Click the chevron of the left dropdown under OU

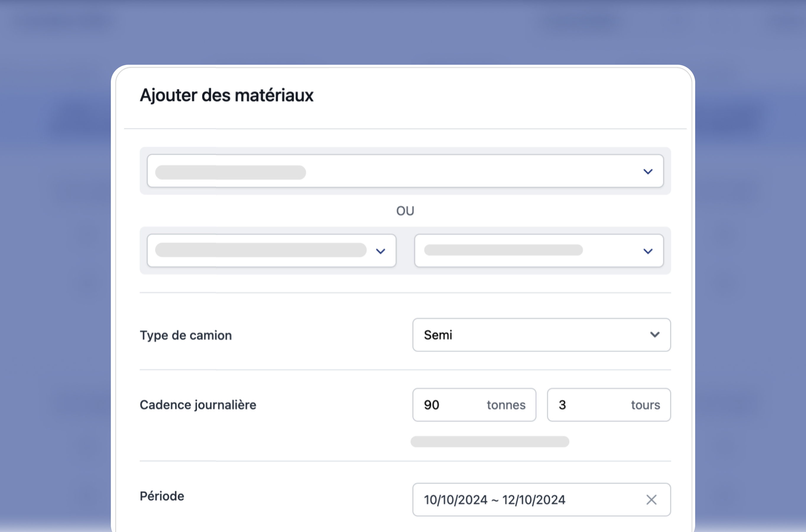click(x=381, y=251)
